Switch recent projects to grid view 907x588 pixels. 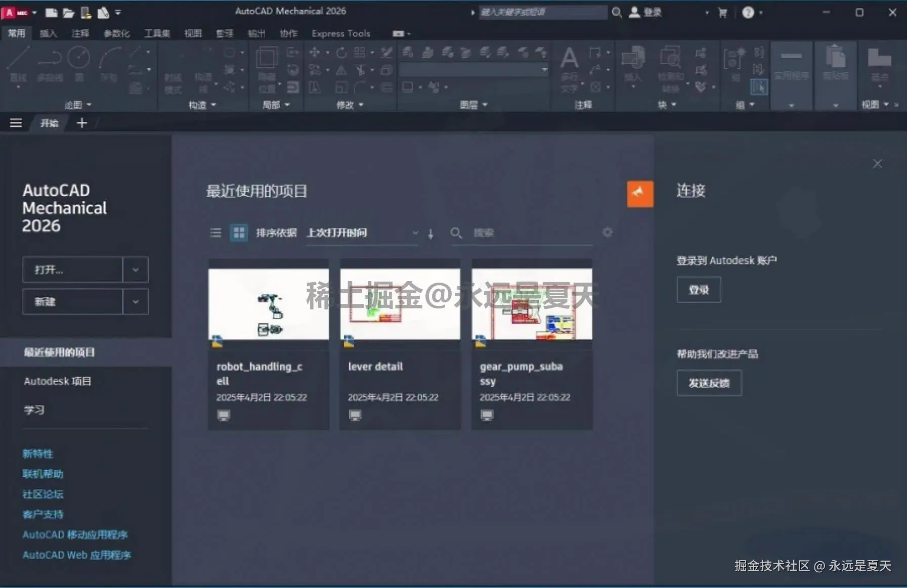[x=238, y=233]
